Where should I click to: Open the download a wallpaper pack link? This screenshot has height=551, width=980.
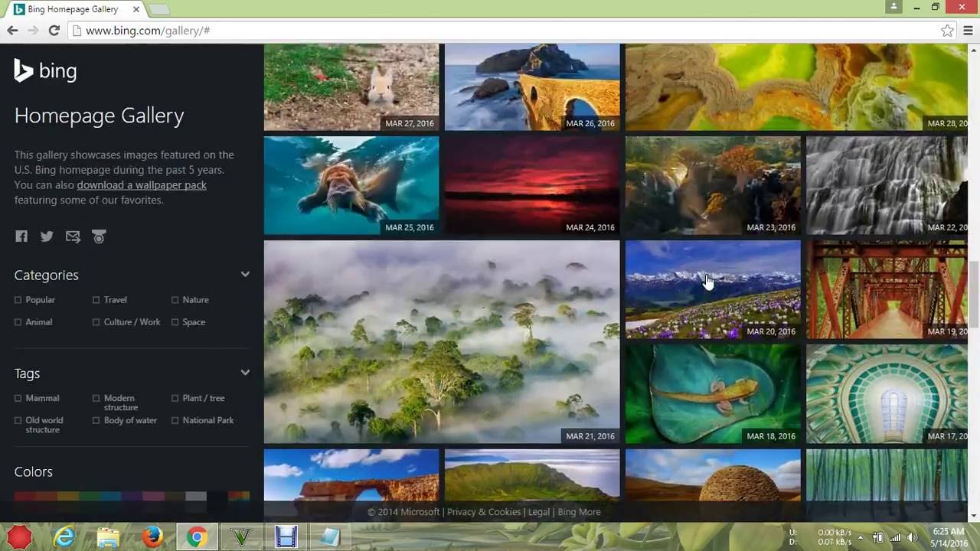pos(142,185)
